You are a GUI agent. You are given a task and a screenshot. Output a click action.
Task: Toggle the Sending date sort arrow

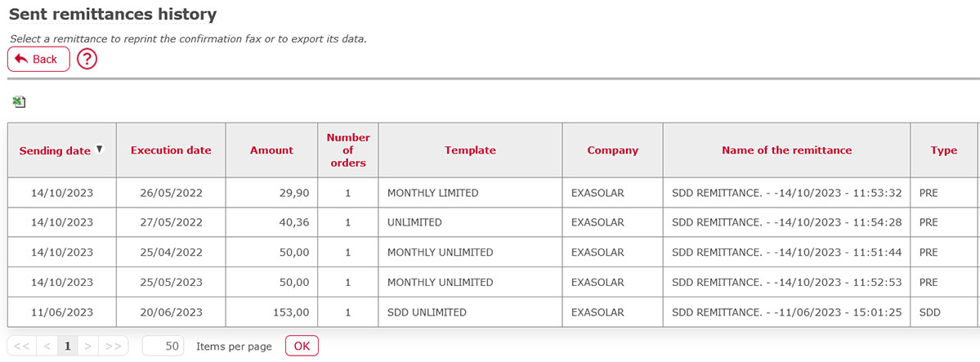[99, 150]
